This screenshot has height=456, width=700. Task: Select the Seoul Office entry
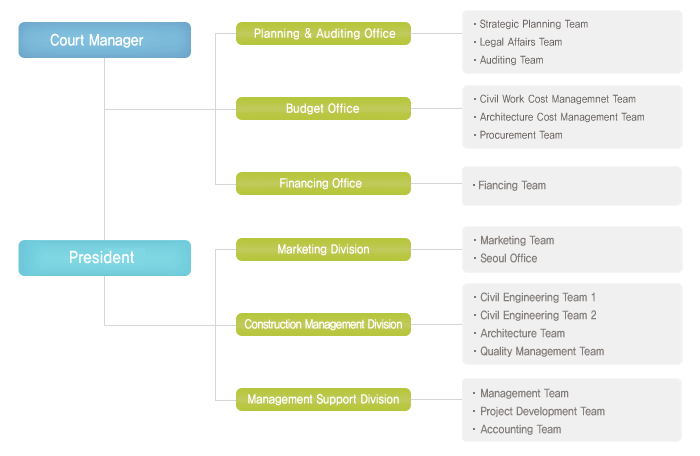pos(508,258)
